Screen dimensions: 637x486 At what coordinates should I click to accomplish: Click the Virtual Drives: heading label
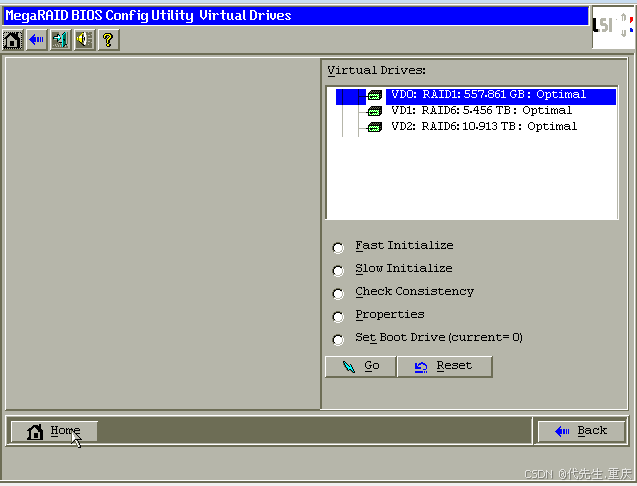377,70
